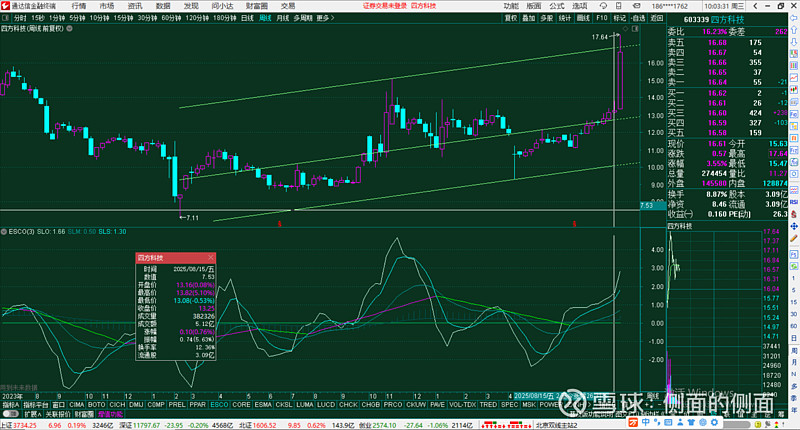Select the CORE indicator tab
This screenshot has width=800, height=430.
click(x=241, y=404)
